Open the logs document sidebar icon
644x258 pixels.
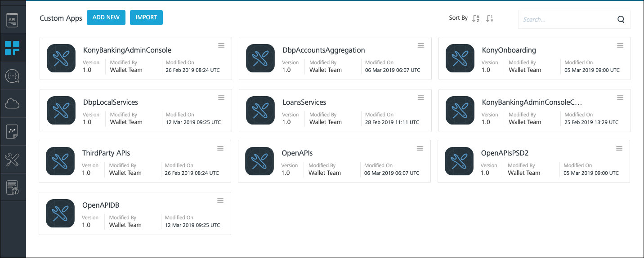click(x=13, y=187)
